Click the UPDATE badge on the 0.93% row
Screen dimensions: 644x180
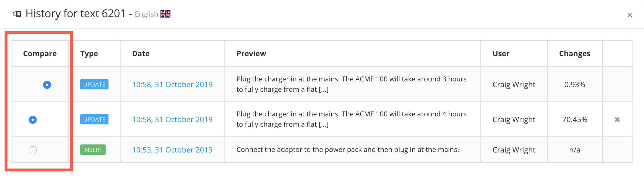point(94,85)
